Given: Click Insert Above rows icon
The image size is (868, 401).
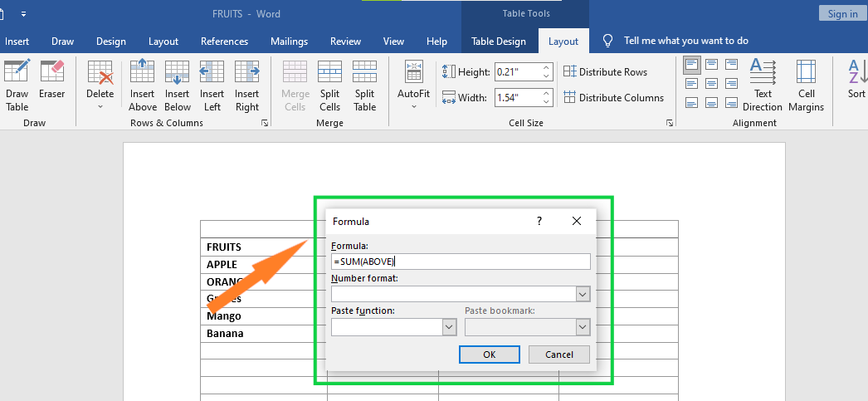Looking at the screenshot, I should click(143, 86).
